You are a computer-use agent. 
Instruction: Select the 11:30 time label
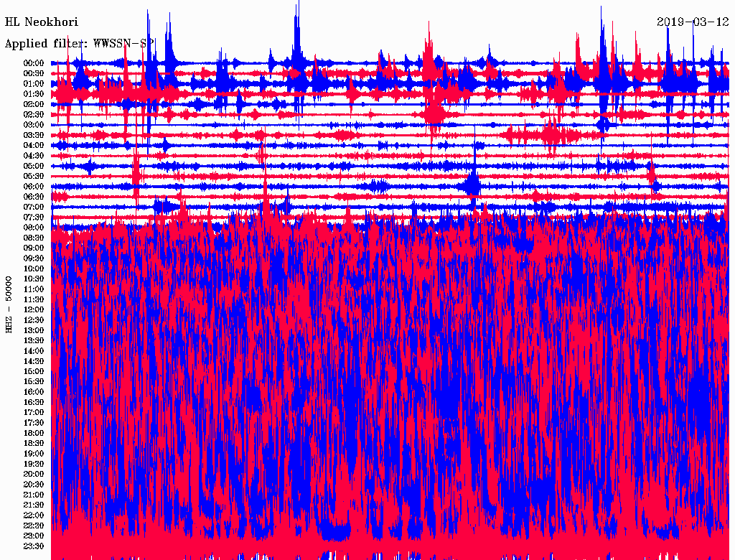point(34,299)
